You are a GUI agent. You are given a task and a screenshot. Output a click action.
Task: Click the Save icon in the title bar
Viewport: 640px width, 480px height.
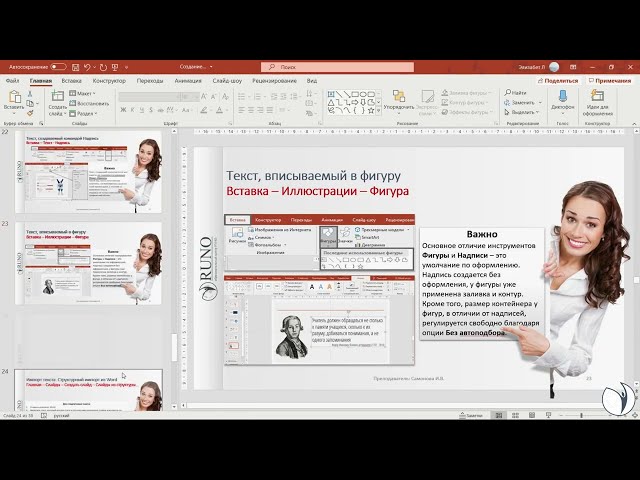point(75,67)
